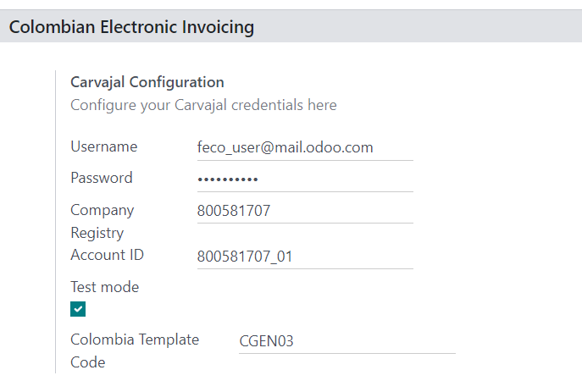
Task: Click the Company Registry label
Action: [102, 221]
